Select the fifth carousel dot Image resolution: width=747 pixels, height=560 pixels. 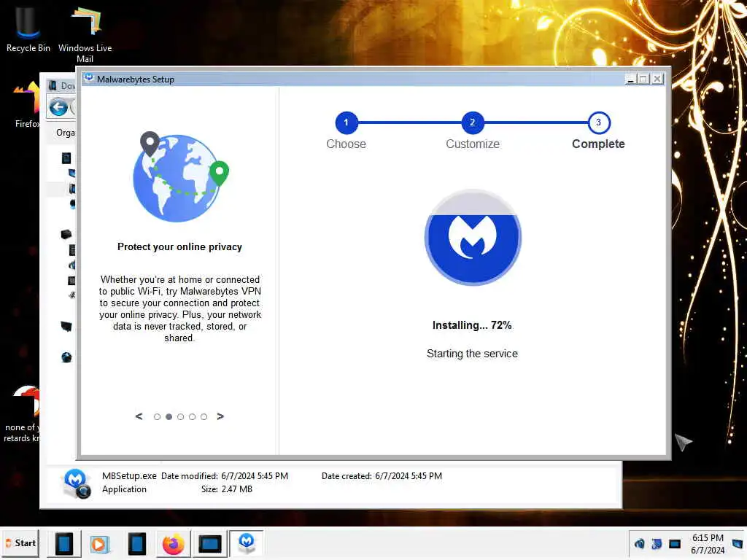click(x=204, y=416)
